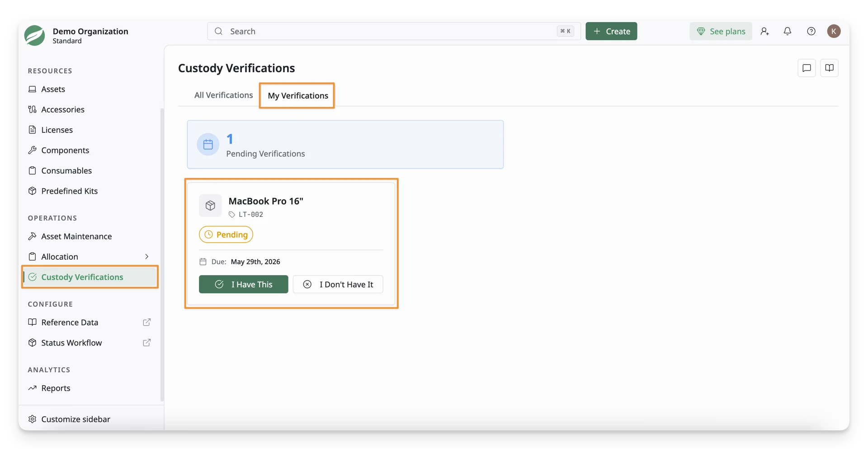
Task: Click the due date May 29th, 2026
Action: click(255, 262)
